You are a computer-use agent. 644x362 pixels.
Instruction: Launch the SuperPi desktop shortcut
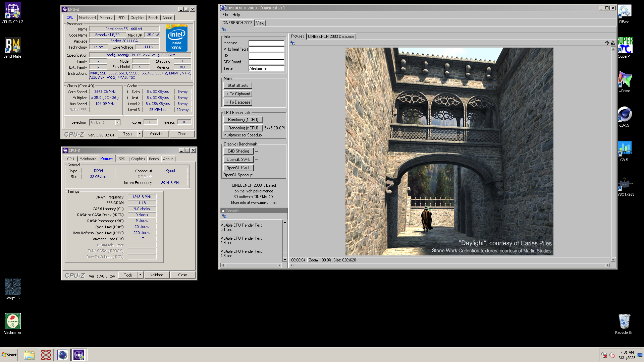pyautogui.click(x=624, y=48)
